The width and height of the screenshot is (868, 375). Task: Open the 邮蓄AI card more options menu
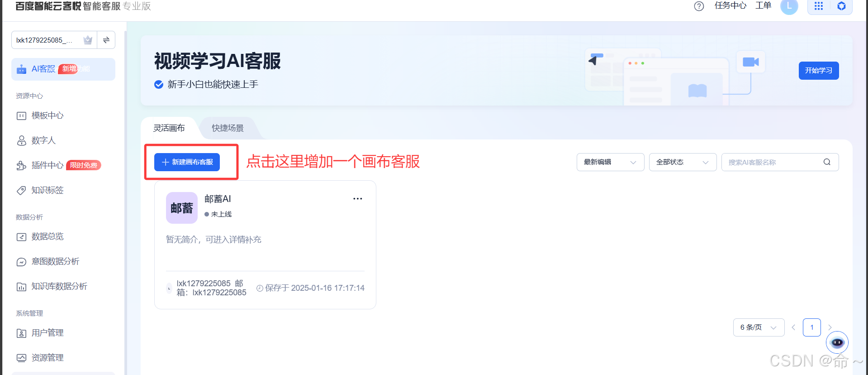pyautogui.click(x=358, y=199)
